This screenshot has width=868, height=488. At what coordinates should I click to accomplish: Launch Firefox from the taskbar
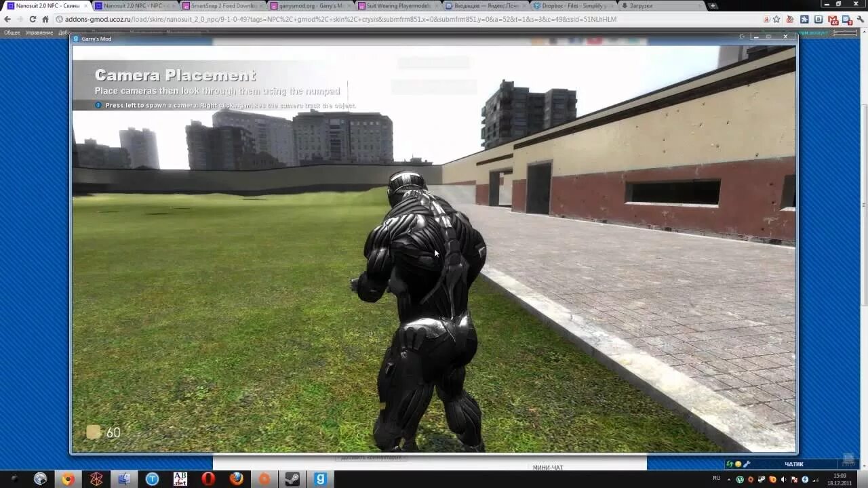(236, 479)
